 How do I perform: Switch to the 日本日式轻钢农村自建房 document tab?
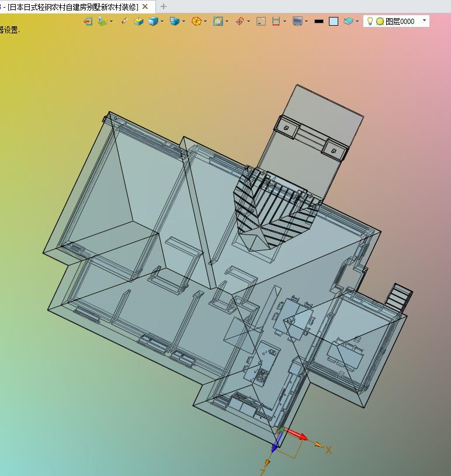[x=73, y=7]
